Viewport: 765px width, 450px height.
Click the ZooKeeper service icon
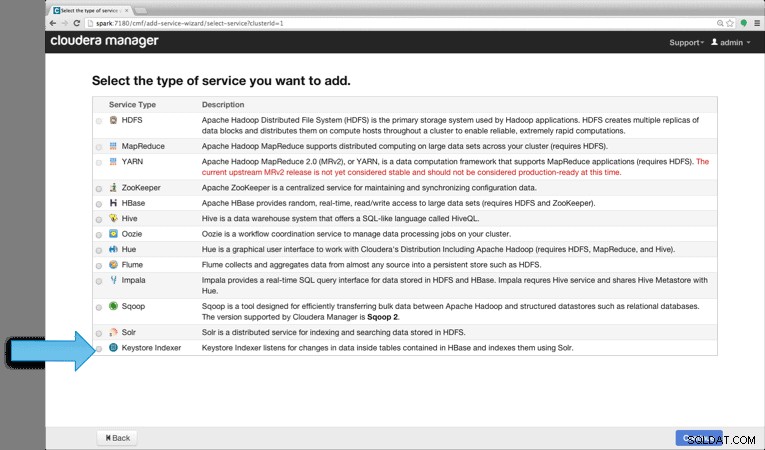pyautogui.click(x=113, y=187)
